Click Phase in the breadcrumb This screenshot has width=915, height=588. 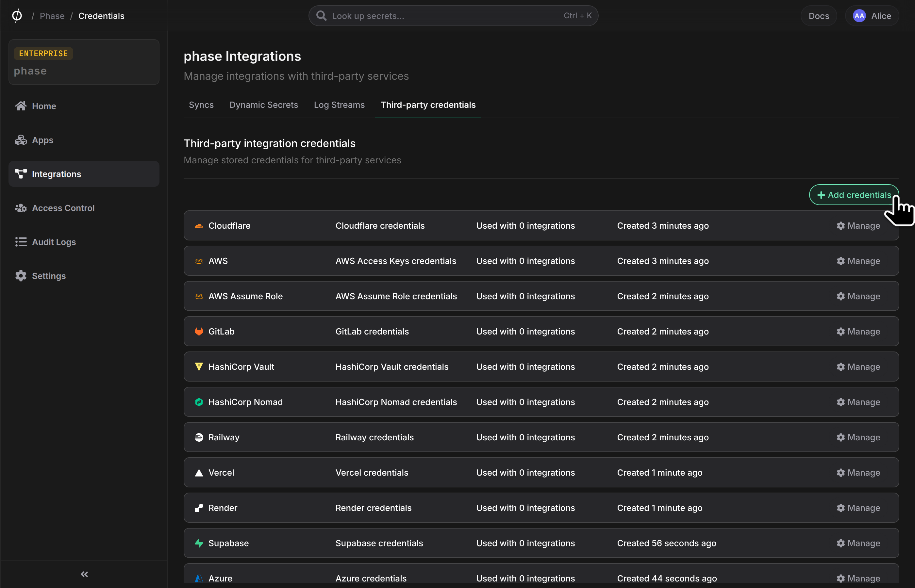52,16
